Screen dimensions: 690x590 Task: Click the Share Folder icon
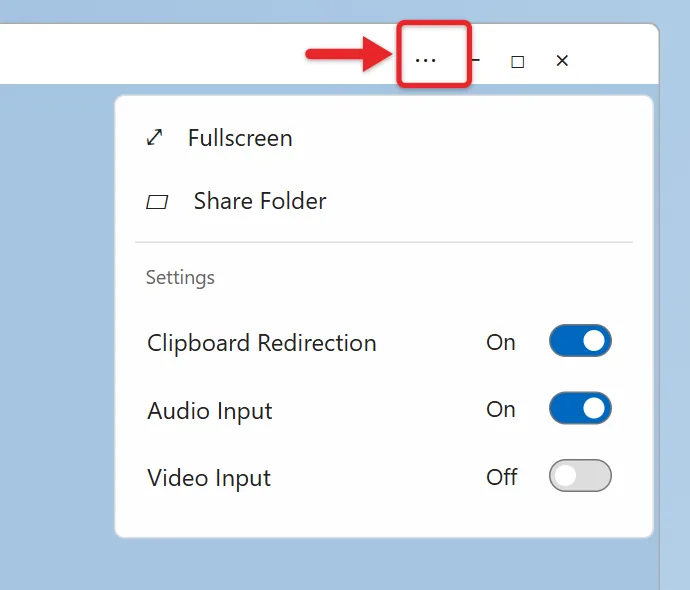[x=157, y=202]
